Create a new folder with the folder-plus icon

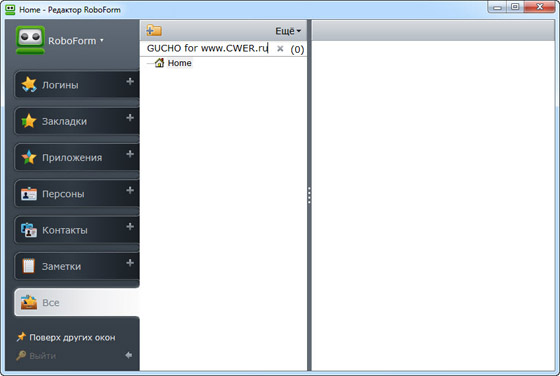pyautogui.click(x=154, y=30)
